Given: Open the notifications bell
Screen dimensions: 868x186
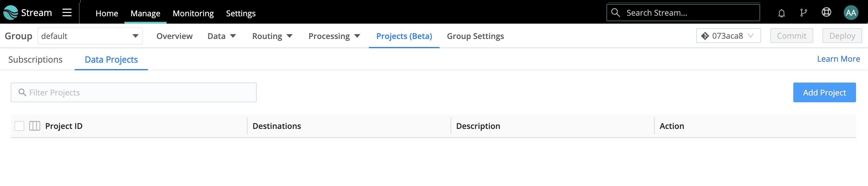Looking at the screenshot, I should coord(781,13).
